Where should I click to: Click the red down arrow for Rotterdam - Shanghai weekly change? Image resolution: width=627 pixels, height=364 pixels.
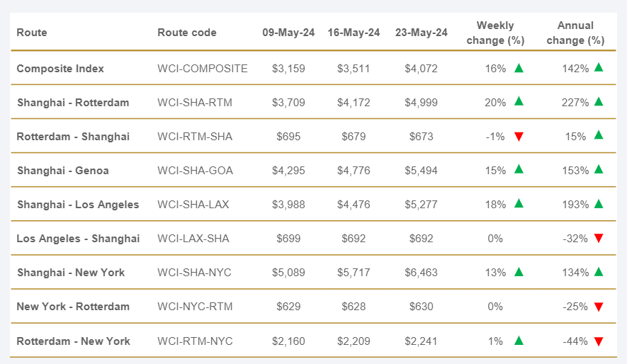tap(519, 137)
